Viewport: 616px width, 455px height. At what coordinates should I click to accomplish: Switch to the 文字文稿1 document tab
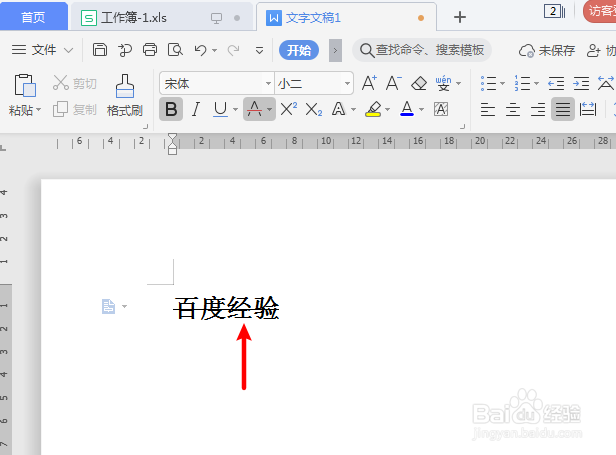click(346, 17)
